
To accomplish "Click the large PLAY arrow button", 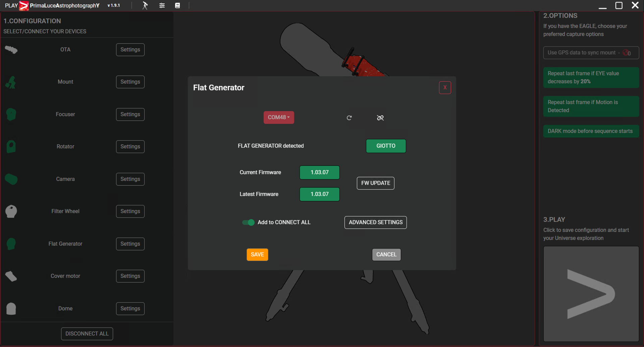I will pos(591,294).
